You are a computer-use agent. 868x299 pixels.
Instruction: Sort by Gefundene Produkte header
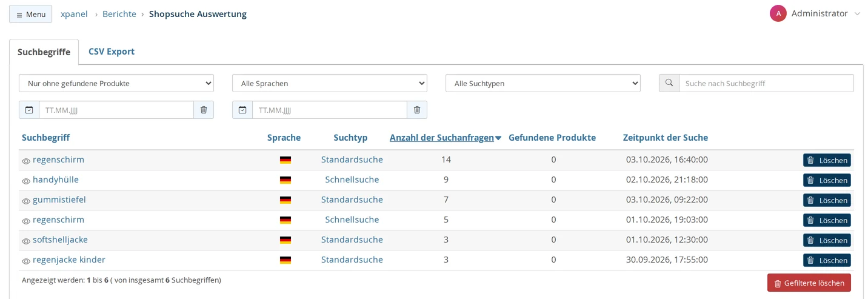pos(552,138)
